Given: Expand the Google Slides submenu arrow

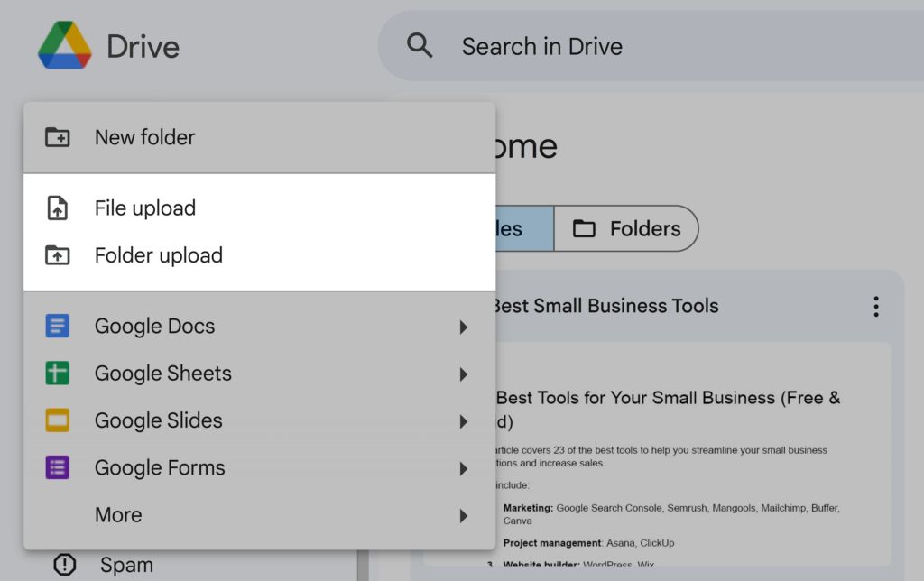Looking at the screenshot, I should pyautogui.click(x=463, y=420).
